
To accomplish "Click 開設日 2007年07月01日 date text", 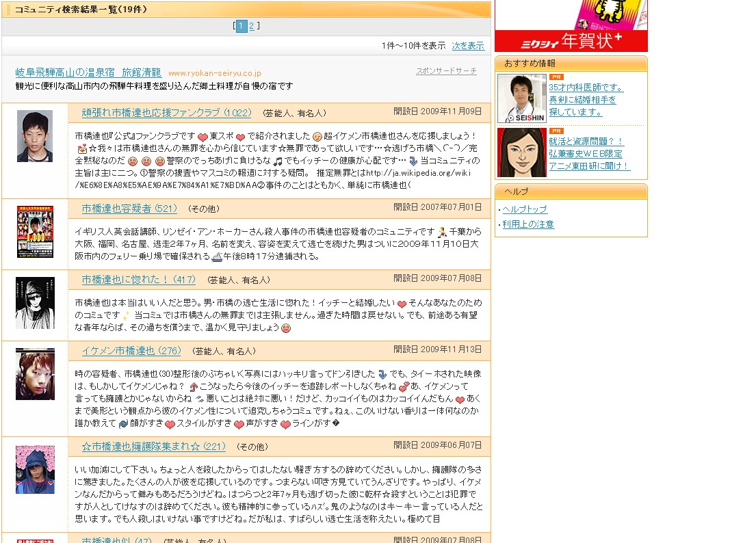I will (437, 207).
